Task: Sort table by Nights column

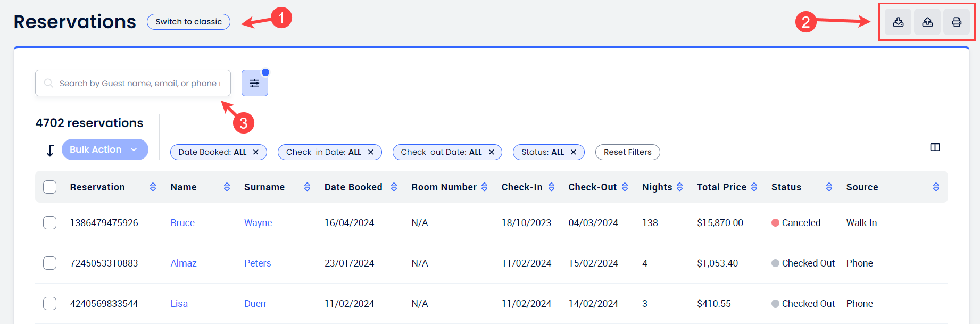Action: point(679,187)
